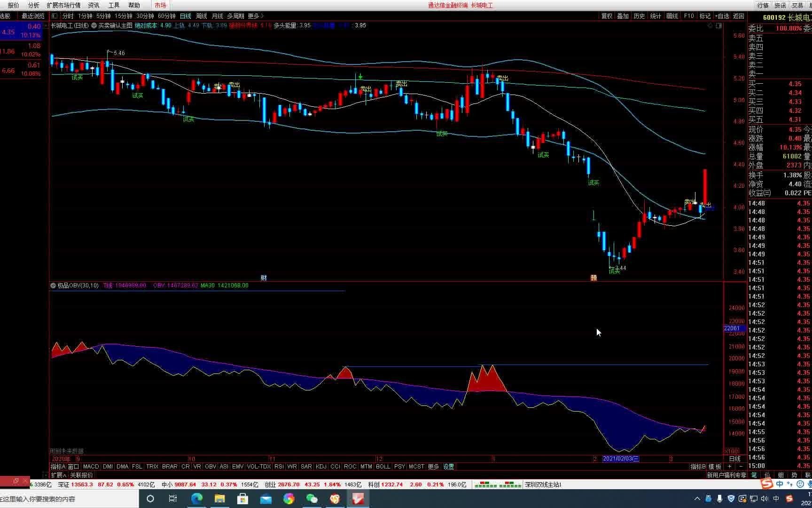The image size is (812, 508).
Task: Select 指标A tab
Action: tap(58, 467)
